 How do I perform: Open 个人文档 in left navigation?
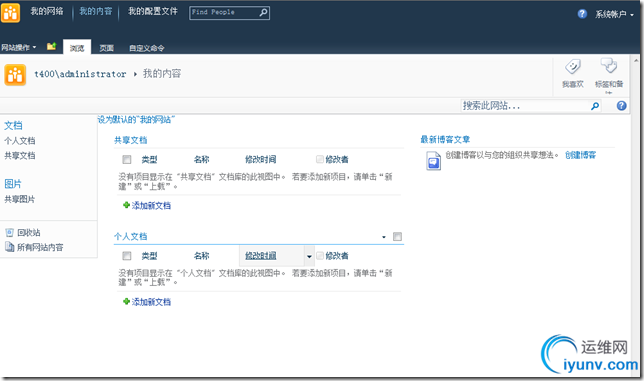pyautogui.click(x=20, y=141)
